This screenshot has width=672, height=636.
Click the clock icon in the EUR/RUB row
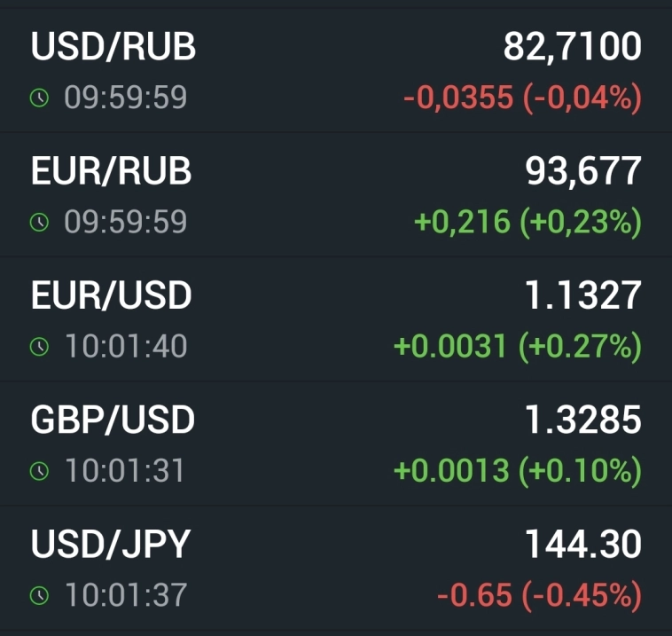click(x=39, y=222)
